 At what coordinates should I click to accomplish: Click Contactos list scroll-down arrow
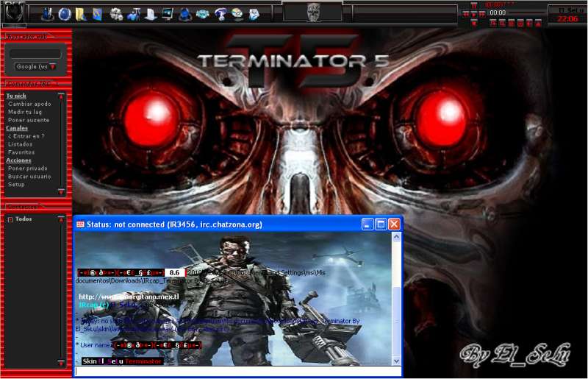[61, 364]
